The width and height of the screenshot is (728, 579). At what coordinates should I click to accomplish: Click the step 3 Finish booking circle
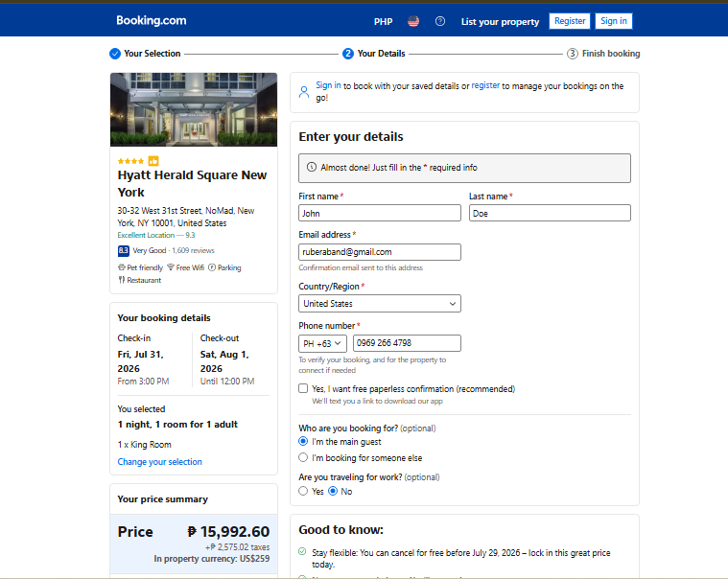[x=572, y=54]
